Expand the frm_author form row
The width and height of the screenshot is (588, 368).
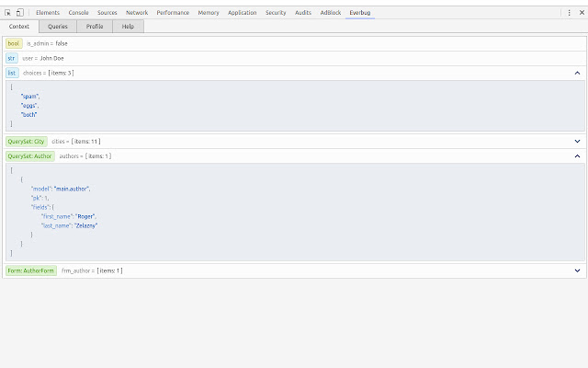(x=577, y=270)
